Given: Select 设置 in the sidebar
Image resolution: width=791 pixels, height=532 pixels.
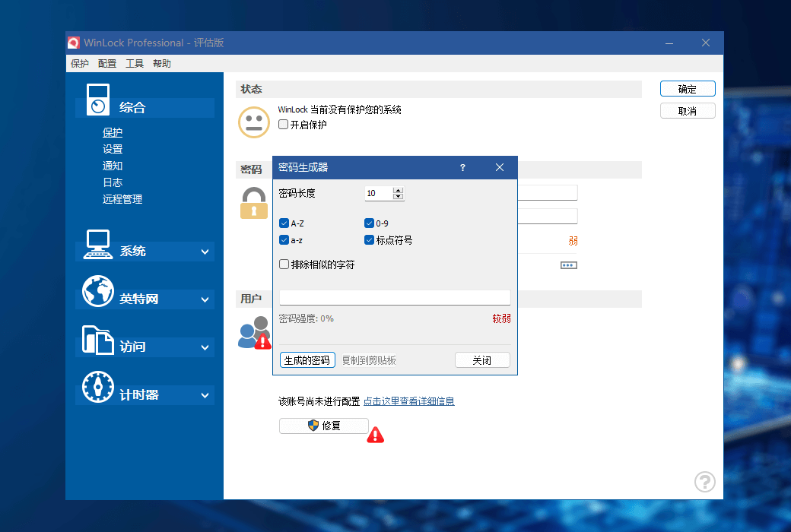Looking at the screenshot, I should (113, 149).
